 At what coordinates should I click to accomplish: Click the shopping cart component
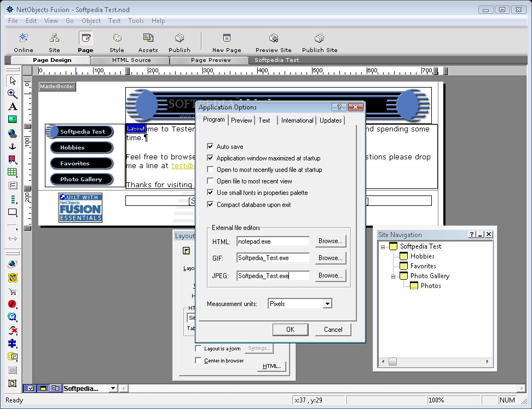(13, 291)
